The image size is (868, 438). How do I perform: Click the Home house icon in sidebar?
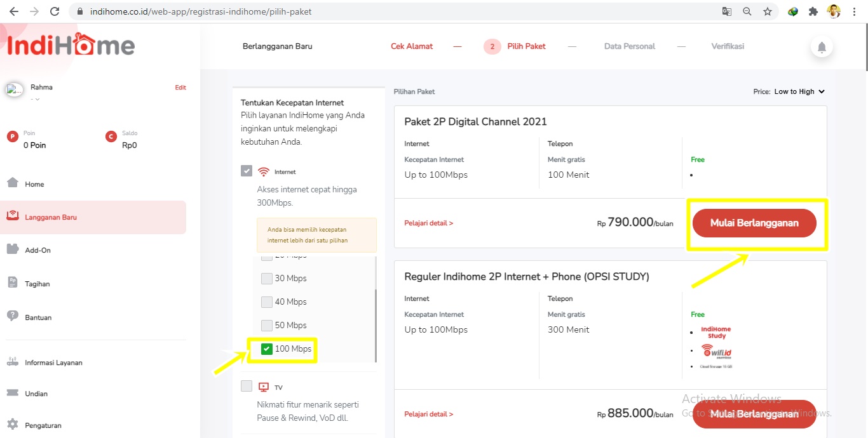click(x=13, y=183)
